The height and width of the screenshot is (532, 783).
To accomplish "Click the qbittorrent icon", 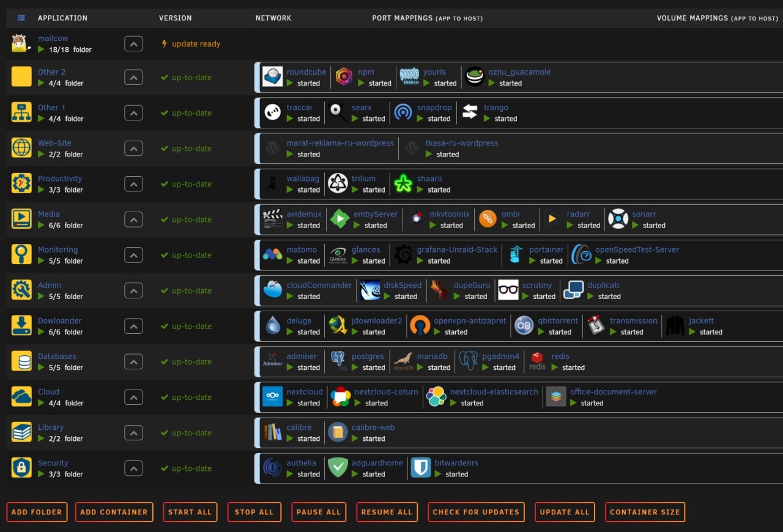I will [524, 325].
